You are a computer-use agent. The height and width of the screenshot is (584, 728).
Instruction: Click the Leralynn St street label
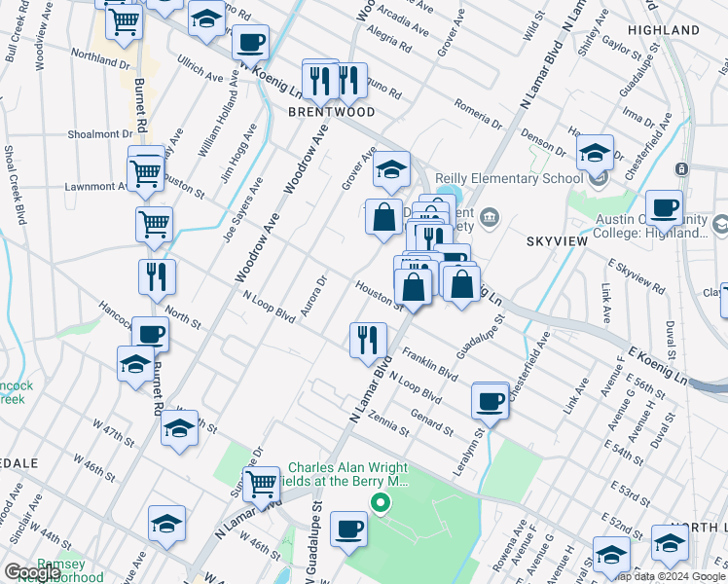(468, 453)
